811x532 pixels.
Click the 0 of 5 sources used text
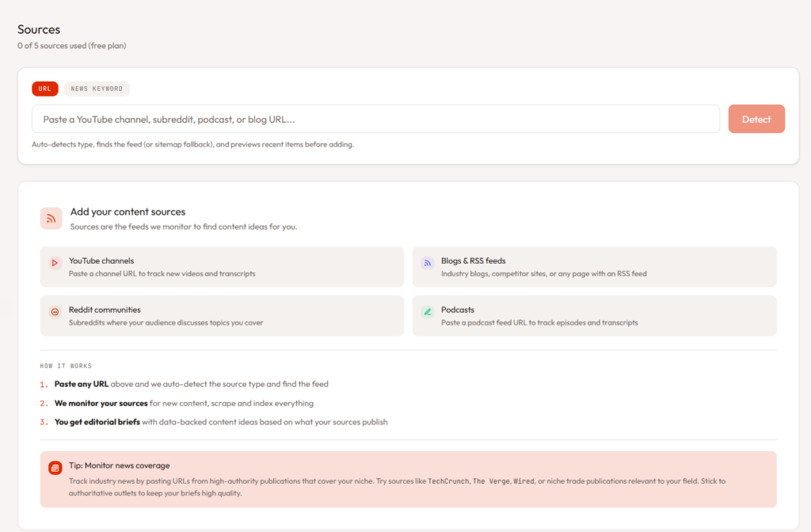71,46
